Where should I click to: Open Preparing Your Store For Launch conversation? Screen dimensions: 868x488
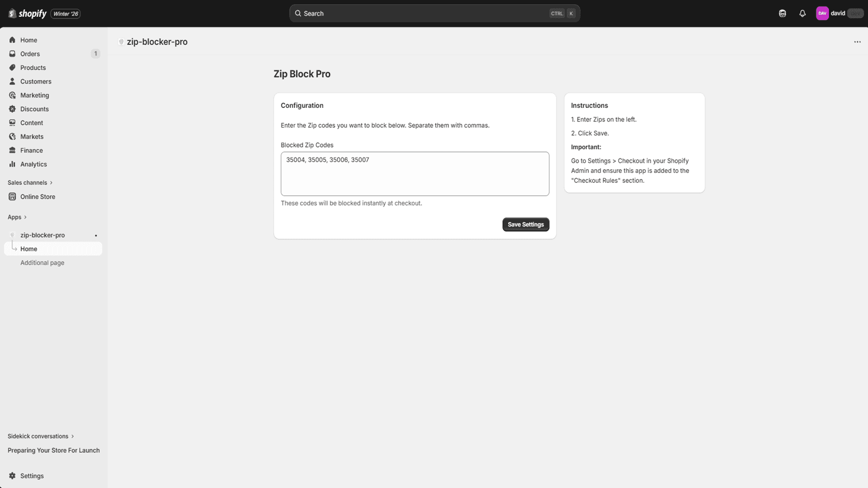click(54, 451)
